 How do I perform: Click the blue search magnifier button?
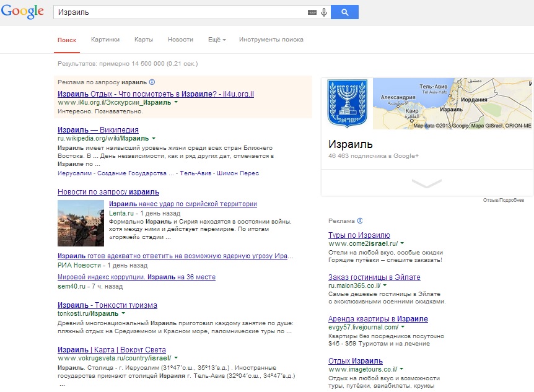(x=344, y=12)
